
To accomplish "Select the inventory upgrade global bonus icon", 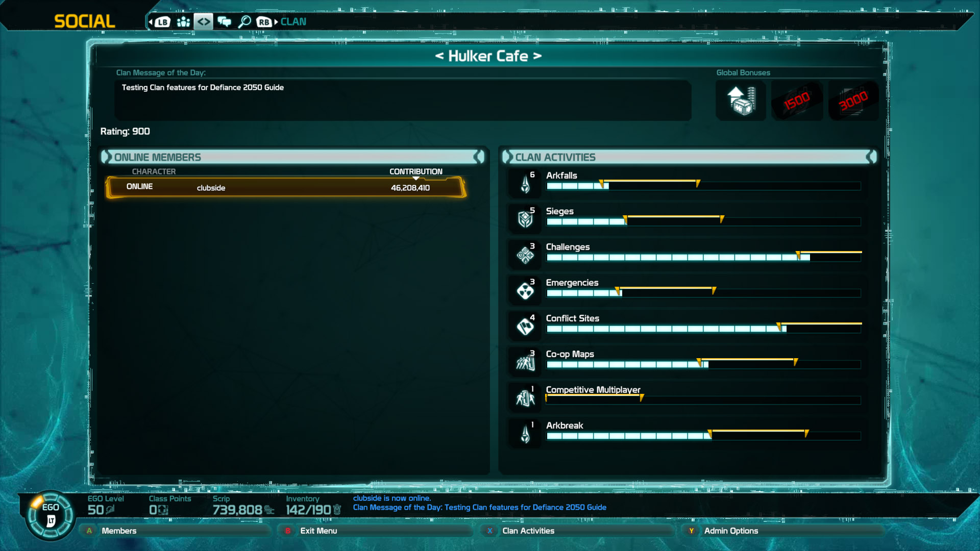I will click(741, 101).
